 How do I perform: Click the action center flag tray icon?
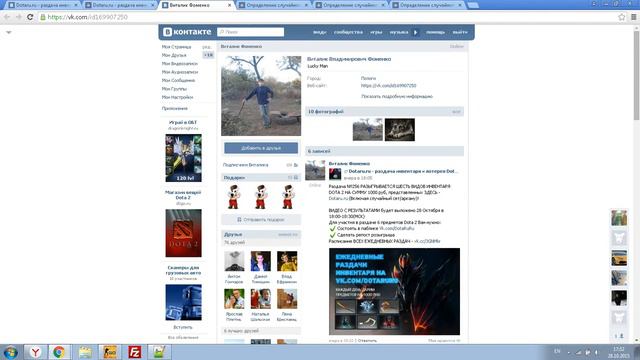[x=588, y=352]
